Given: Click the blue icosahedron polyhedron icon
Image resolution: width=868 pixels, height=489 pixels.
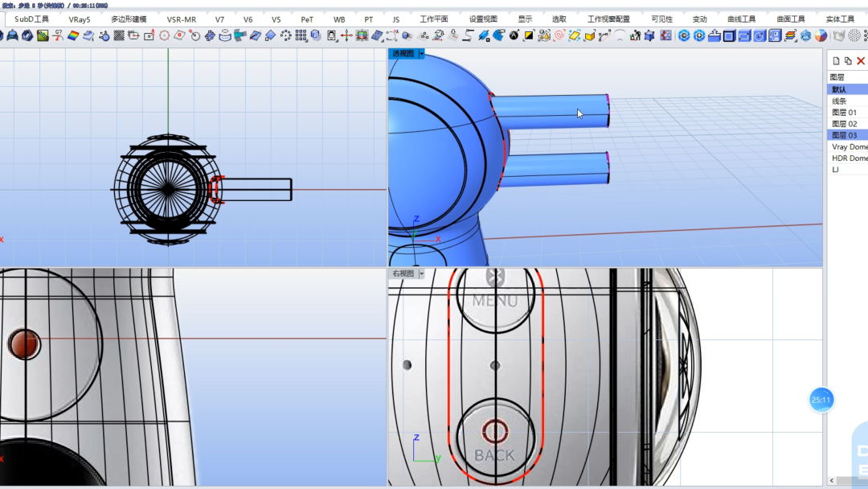Looking at the screenshot, I should (805, 36).
